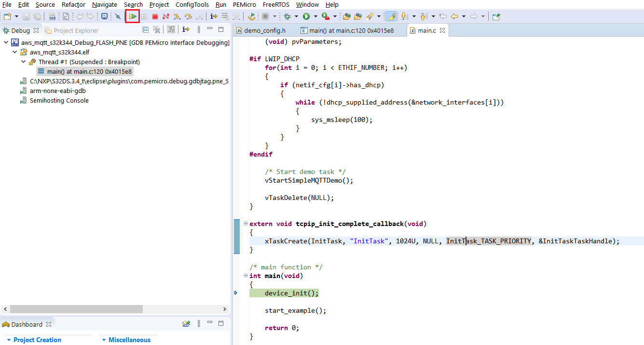Click the Step Over icon

188,16
